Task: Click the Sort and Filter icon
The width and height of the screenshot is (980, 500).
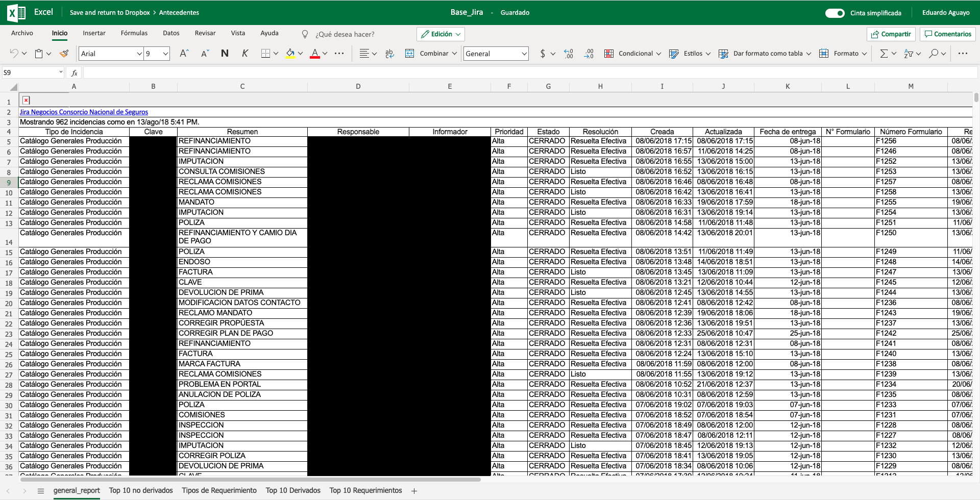Action: (909, 53)
